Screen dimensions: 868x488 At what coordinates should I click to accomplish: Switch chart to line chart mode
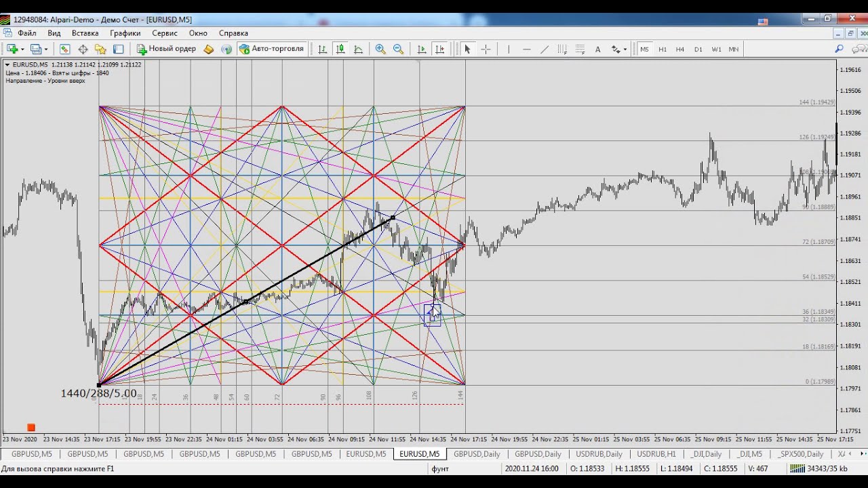tap(358, 49)
